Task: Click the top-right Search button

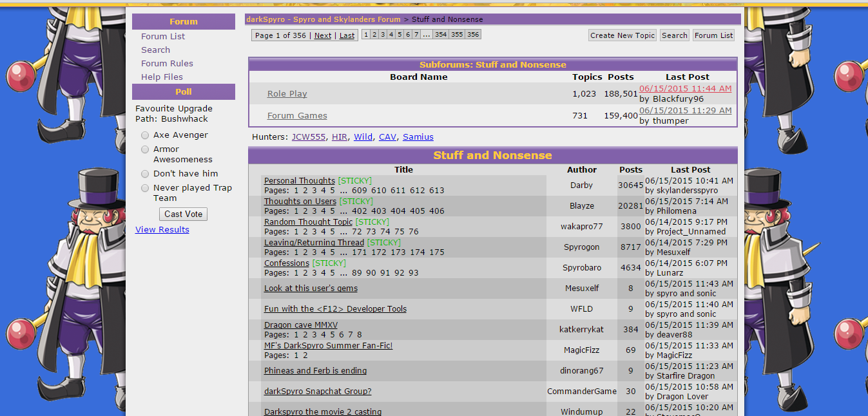Action: click(675, 35)
